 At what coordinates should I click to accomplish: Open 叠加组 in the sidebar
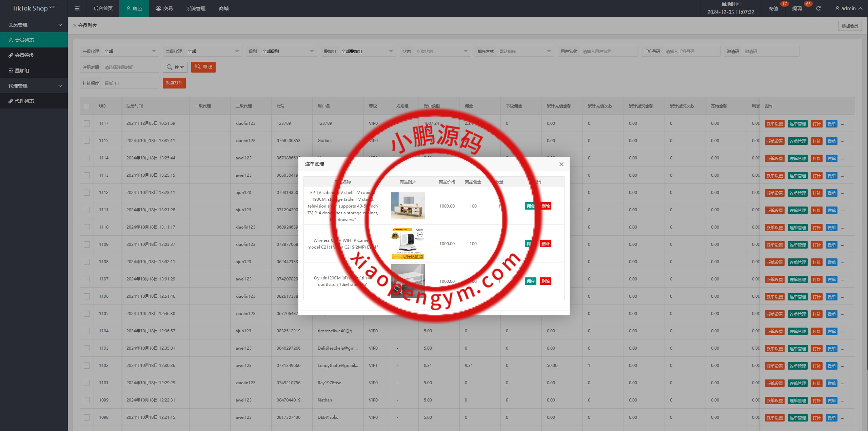coord(22,71)
